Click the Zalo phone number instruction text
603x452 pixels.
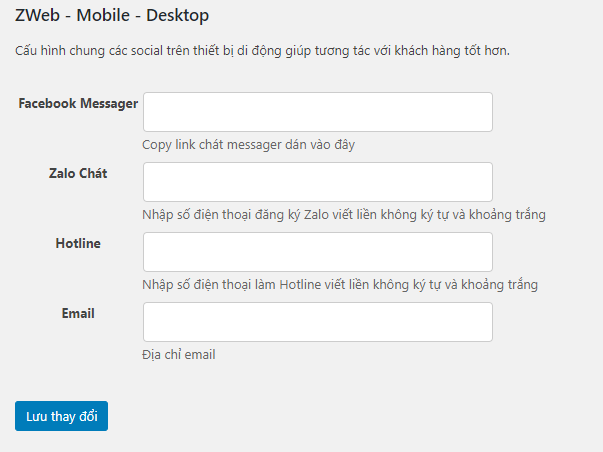point(344,215)
